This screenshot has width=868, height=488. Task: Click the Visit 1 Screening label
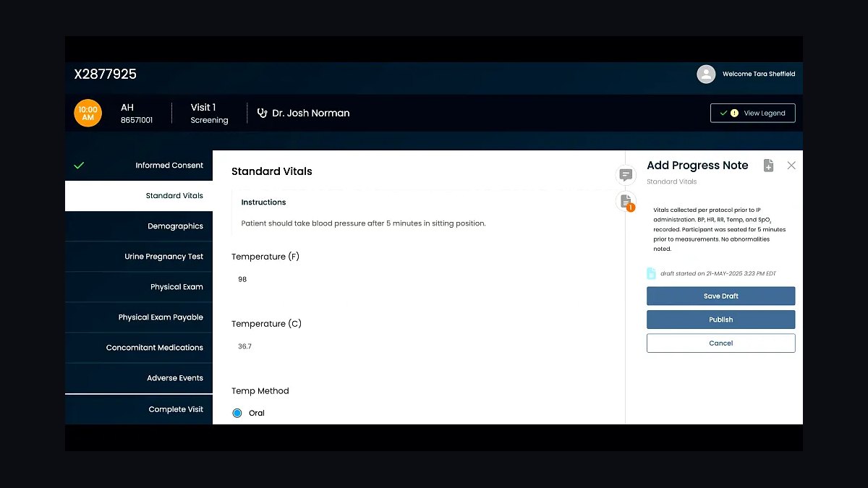[x=209, y=114]
